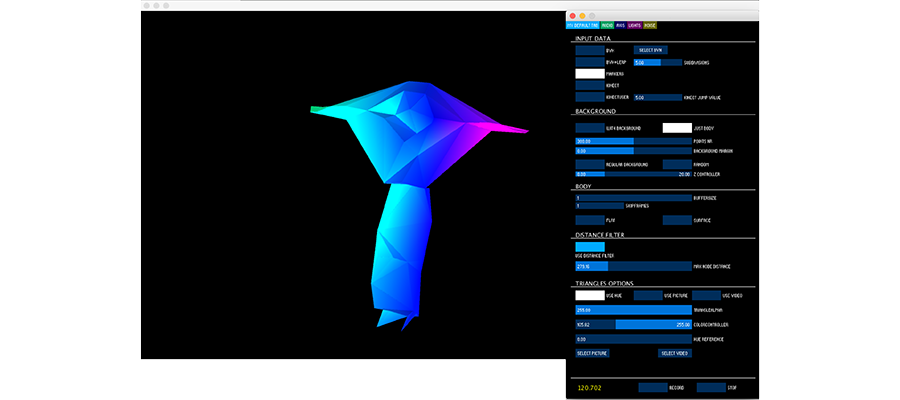This screenshot has height=400, width=900.
Task: Toggle the BVH+LERP input option
Action: [590, 62]
